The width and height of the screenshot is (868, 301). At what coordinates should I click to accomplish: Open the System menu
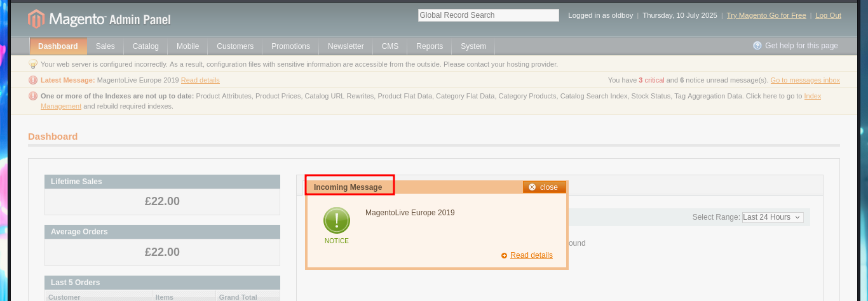pos(473,46)
